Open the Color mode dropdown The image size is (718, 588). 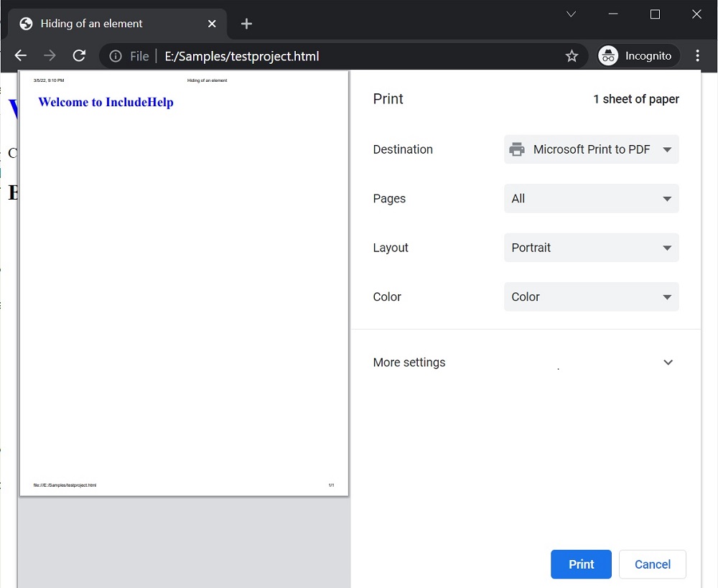click(x=591, y=297)
